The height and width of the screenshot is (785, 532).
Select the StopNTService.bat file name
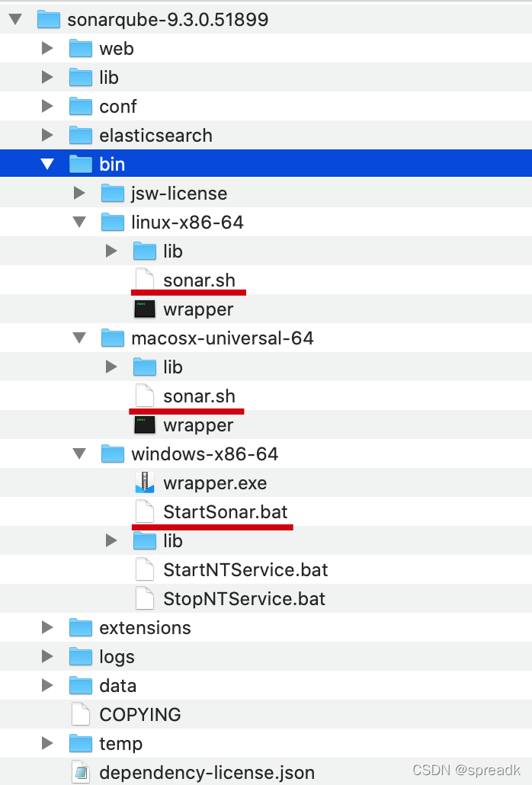coord(244,599)
